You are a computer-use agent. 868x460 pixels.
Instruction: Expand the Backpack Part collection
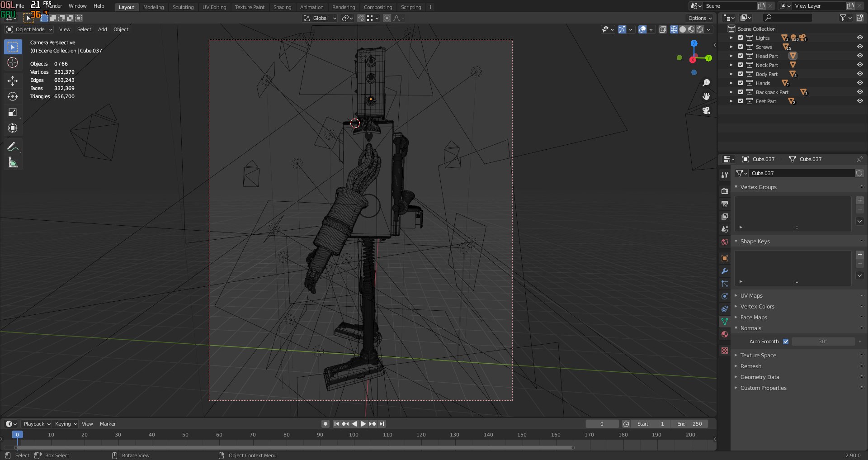[x=731, y=92]
